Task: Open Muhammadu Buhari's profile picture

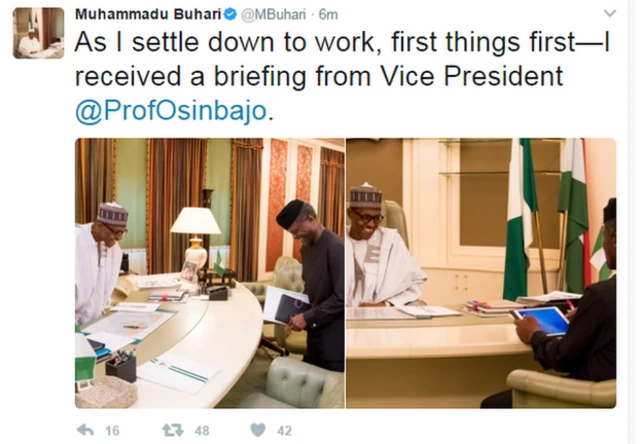Action: [39, 32]
